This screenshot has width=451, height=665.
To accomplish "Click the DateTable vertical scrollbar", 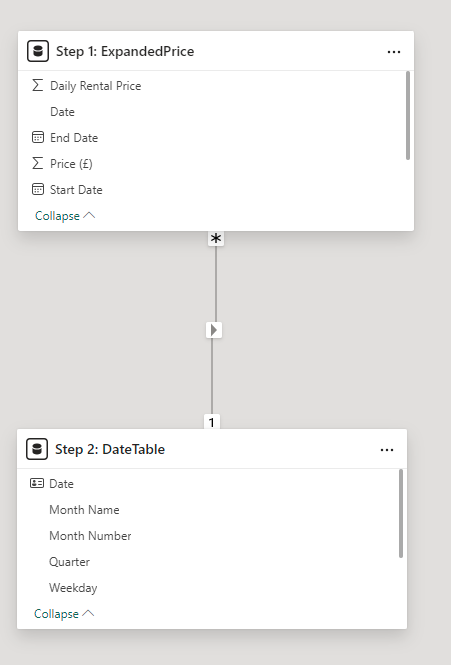I will (x=401, y=513).
